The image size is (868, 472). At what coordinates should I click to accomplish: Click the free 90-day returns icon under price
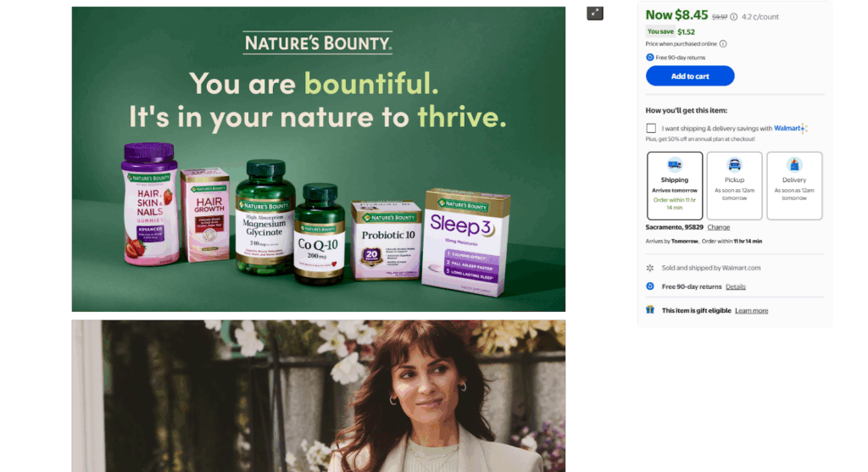650,57
